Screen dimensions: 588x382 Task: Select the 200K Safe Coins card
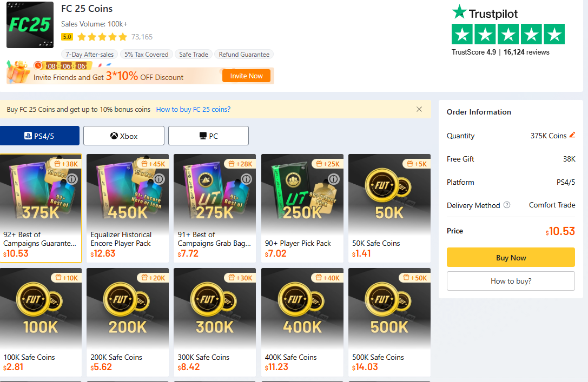[128, 322]
